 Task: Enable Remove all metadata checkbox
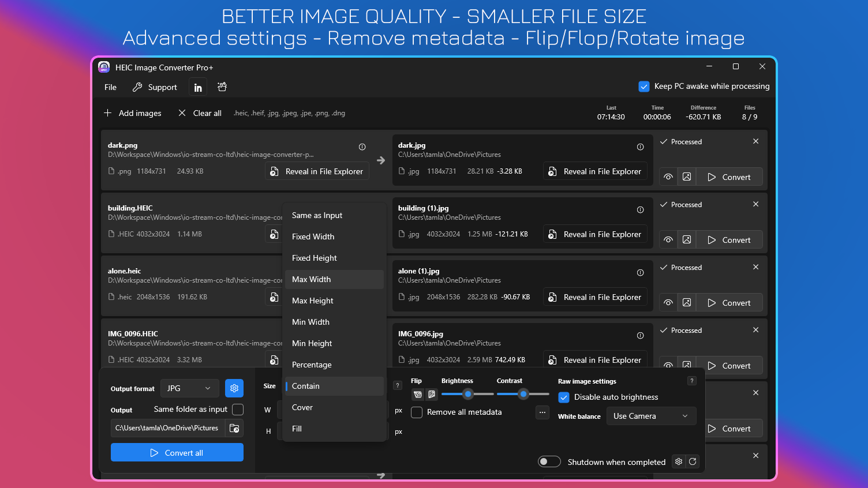[417, 412]
